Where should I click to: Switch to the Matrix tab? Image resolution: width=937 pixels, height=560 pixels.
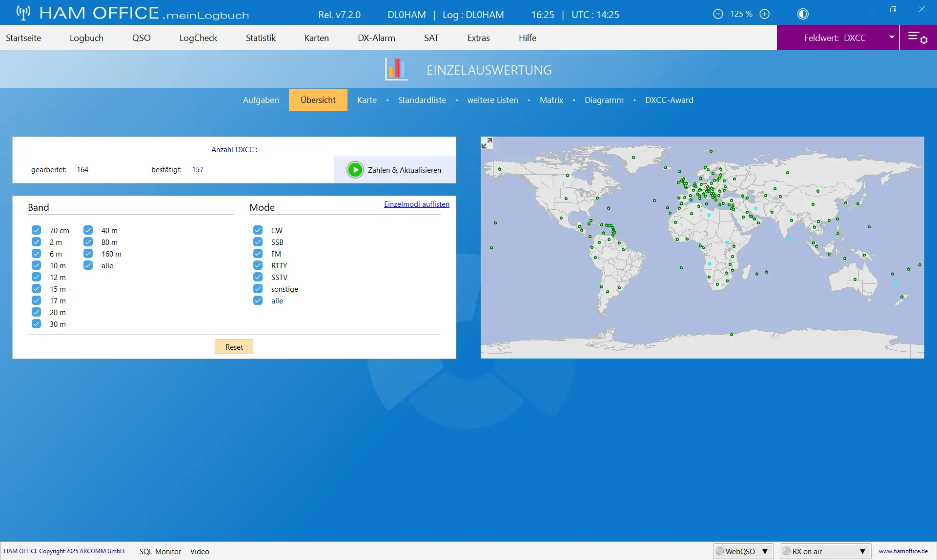pos(551,100)
